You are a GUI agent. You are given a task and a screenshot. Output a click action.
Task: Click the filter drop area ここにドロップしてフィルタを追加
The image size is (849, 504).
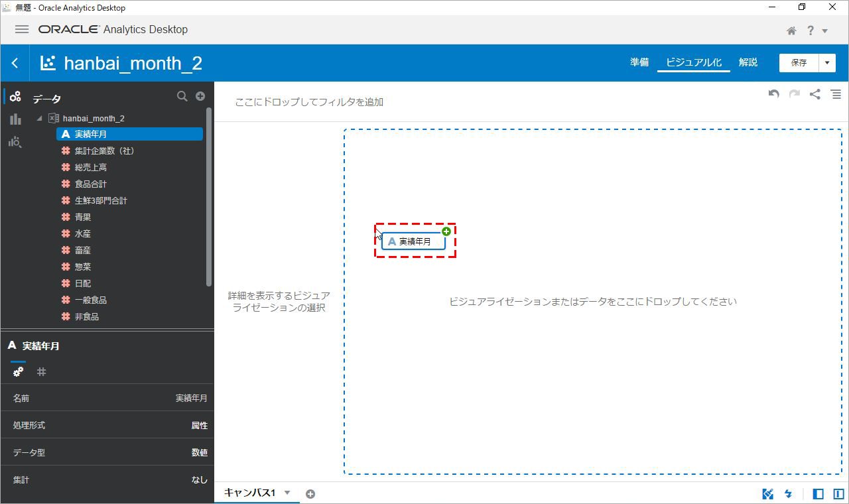(309, 102)
